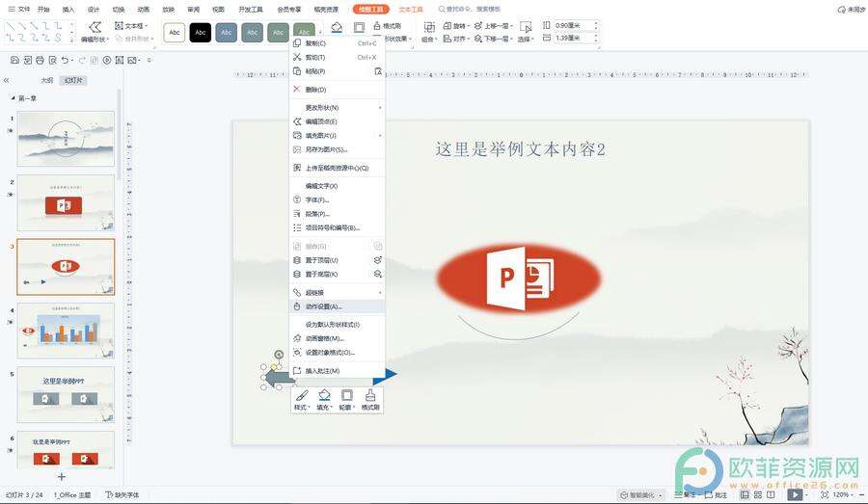The height and width of the screenshot is (504, 868).
Task: Pick the white Abc shape style swatch
Action: point(175,33)
